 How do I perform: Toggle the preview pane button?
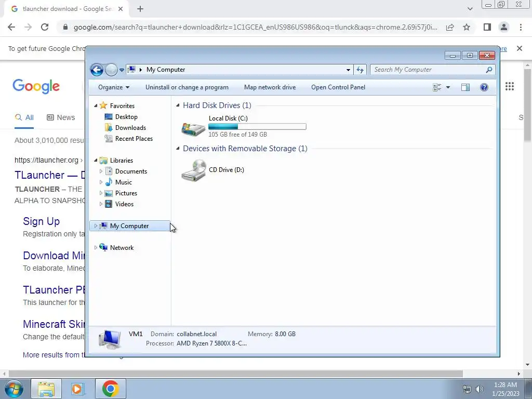pyautogui.click(x=465, y=87)
